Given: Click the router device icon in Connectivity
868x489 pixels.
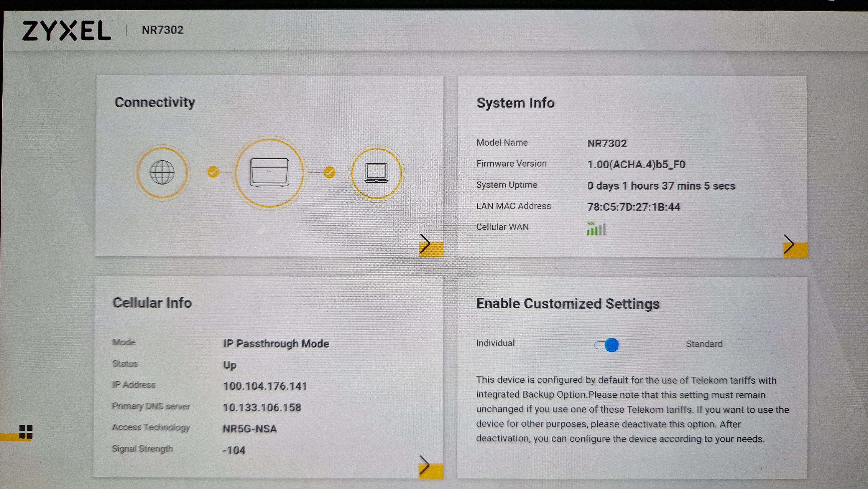Looking at the screenshot, I should [269, 172].
